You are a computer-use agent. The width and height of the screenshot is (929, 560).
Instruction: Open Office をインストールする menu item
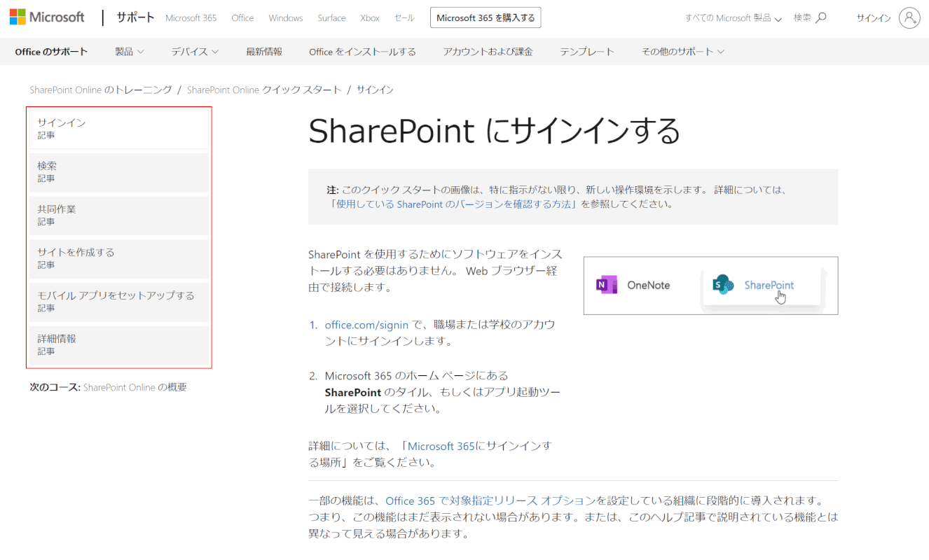pos(362,52)
